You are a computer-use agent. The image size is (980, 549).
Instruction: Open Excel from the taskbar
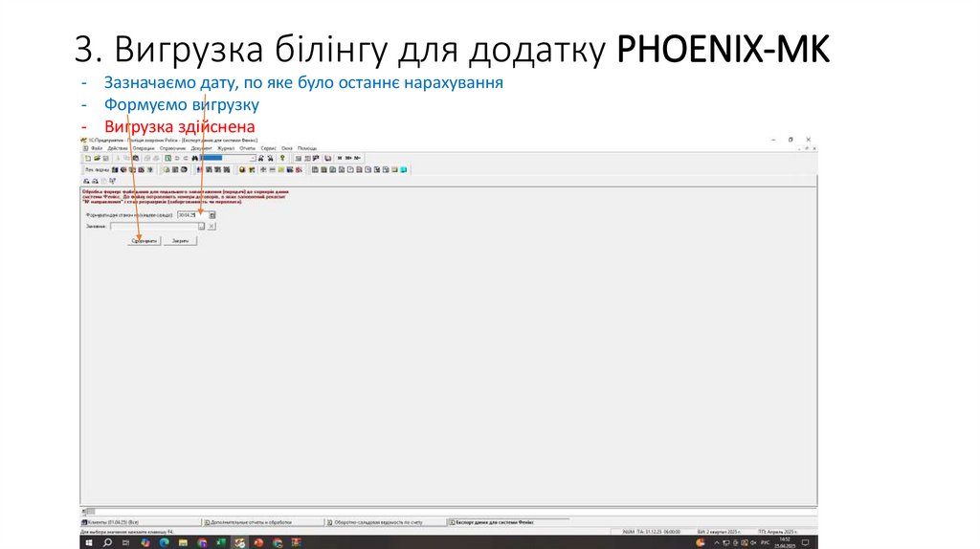tap(221, 542)
